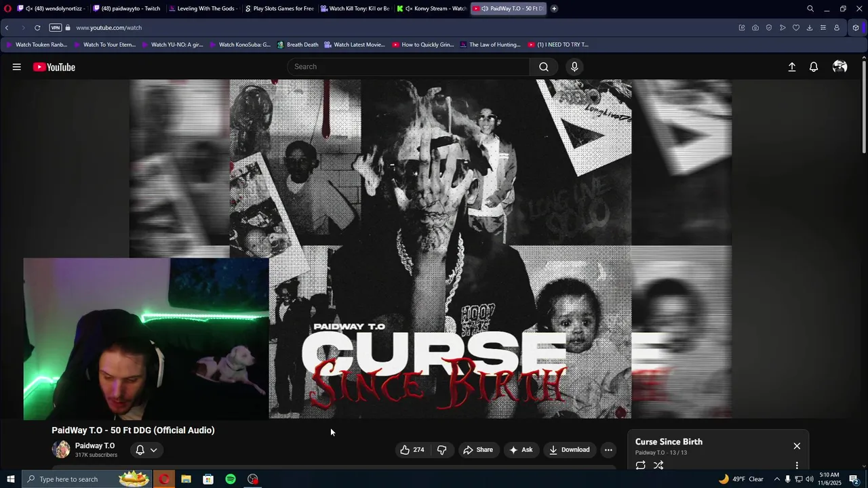
Task: Open system volume control
Action: point(809,479)
